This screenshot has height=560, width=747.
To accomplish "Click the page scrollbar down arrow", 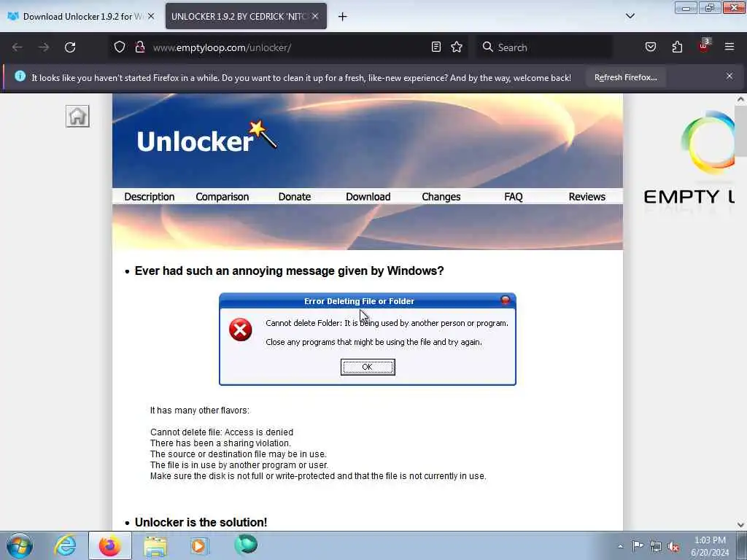I will [x=740, y=525].
